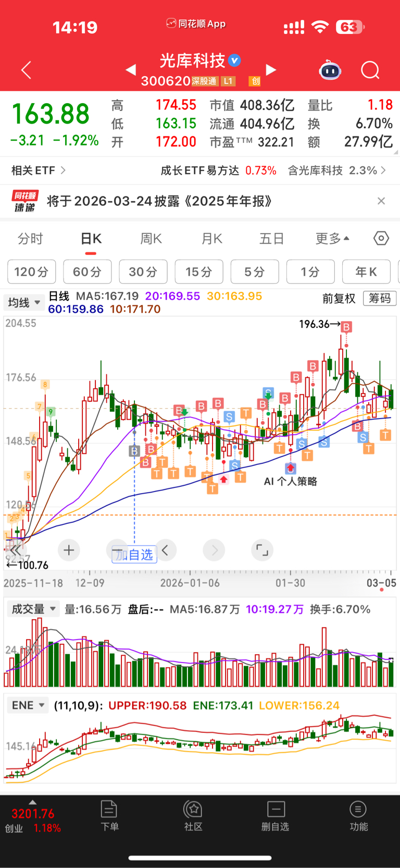
Task: Tap AI 个人策略 label
Action: (291, 481)
